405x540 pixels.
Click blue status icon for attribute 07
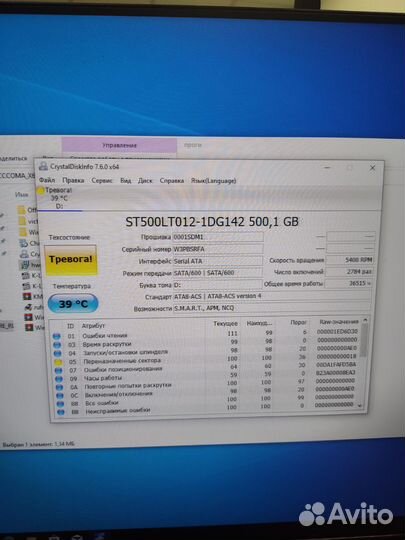click(59, 371)
